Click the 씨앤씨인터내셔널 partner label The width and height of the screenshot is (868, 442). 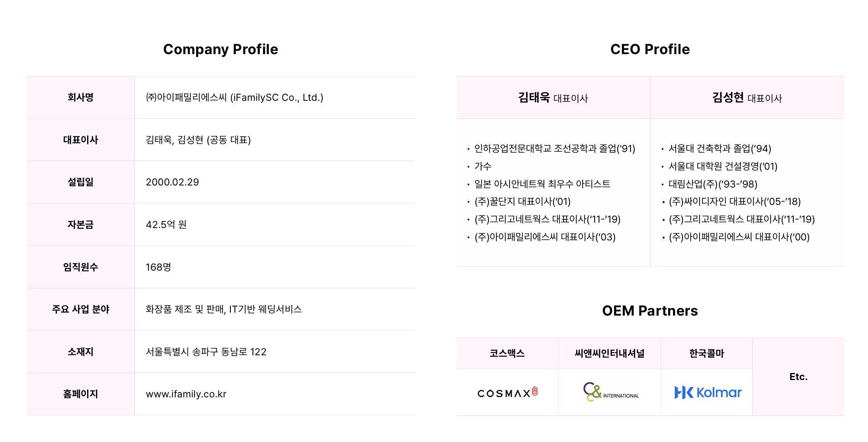pyautogui.click(x=609, y=353)
